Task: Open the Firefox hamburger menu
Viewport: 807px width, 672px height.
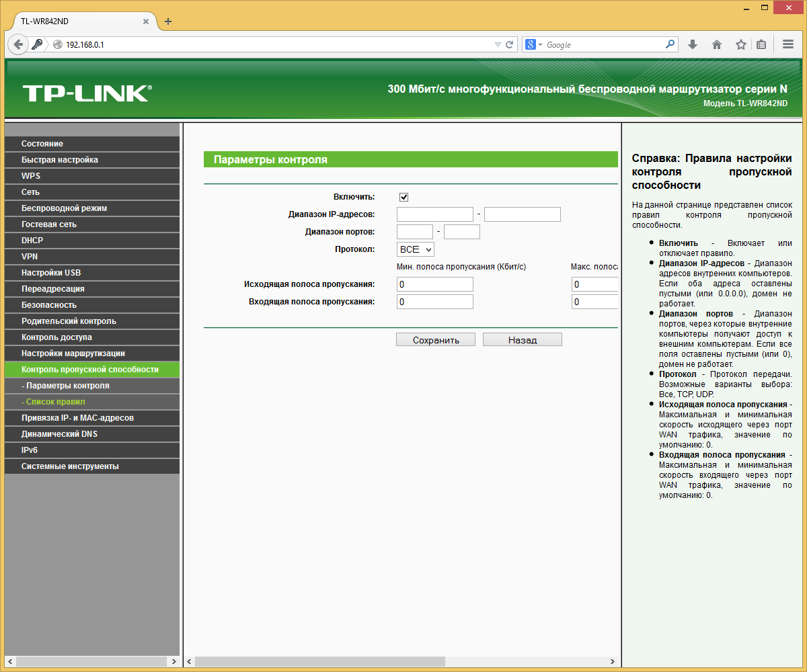Action: 788,44
